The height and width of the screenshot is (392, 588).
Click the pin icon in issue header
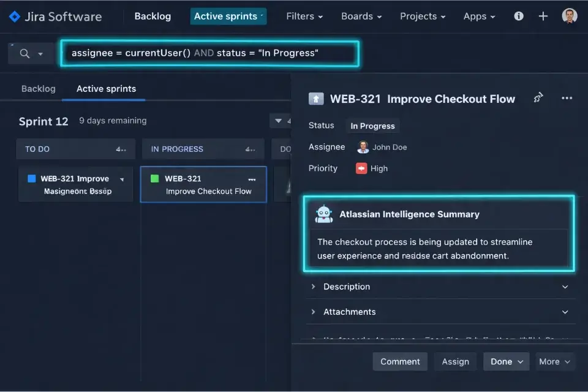click(538, 97)
